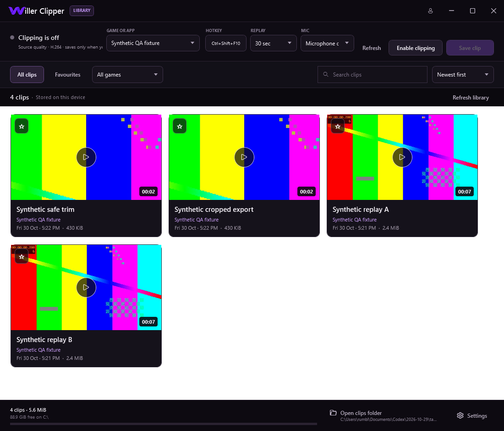The image size is (504, 431).
Task: Click the Settings gear icon
Action: point(460,415)
